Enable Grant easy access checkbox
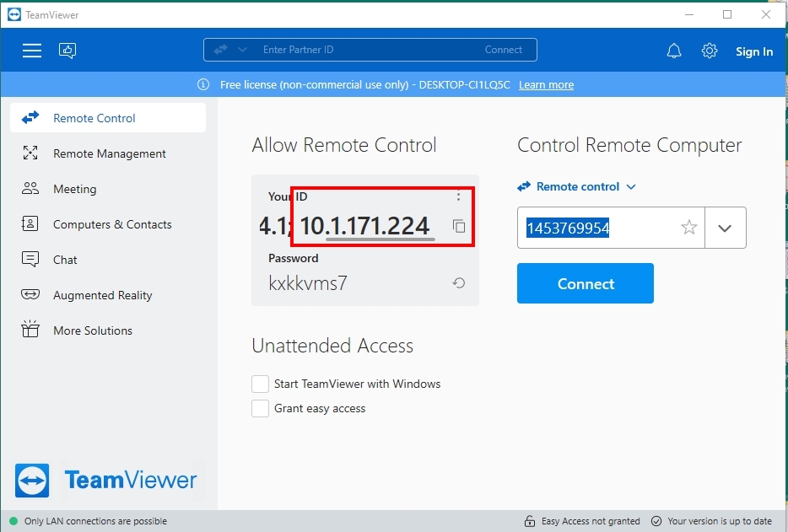Viewport: 788px width, 532px height. 261,408
